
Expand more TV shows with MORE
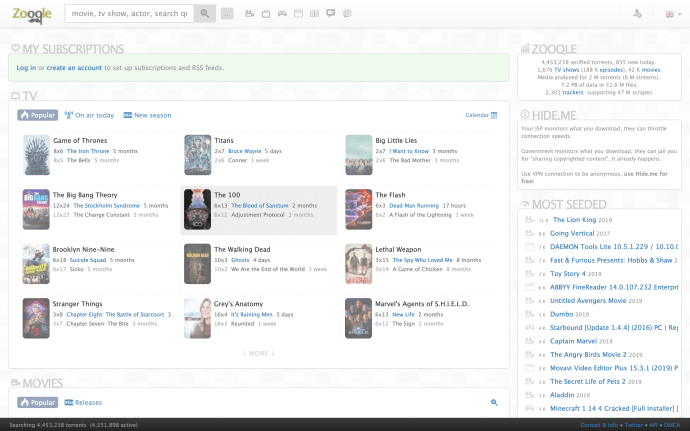[258, 353]
